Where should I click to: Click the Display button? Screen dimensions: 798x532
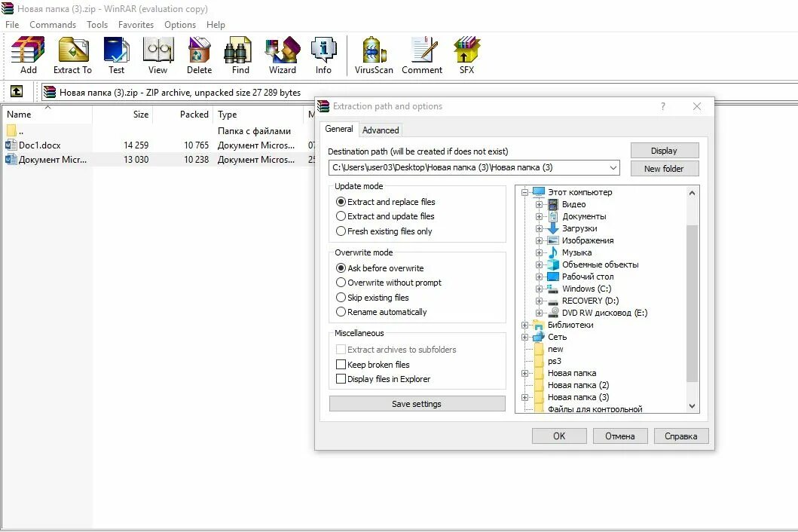pyautogui.click(x=664, y=151)
